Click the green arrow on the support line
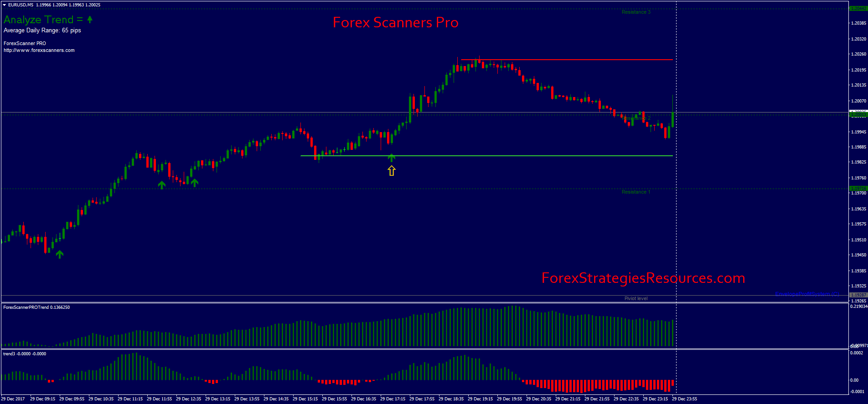This screenshot has width=868, height=404. tap(392, 158)
